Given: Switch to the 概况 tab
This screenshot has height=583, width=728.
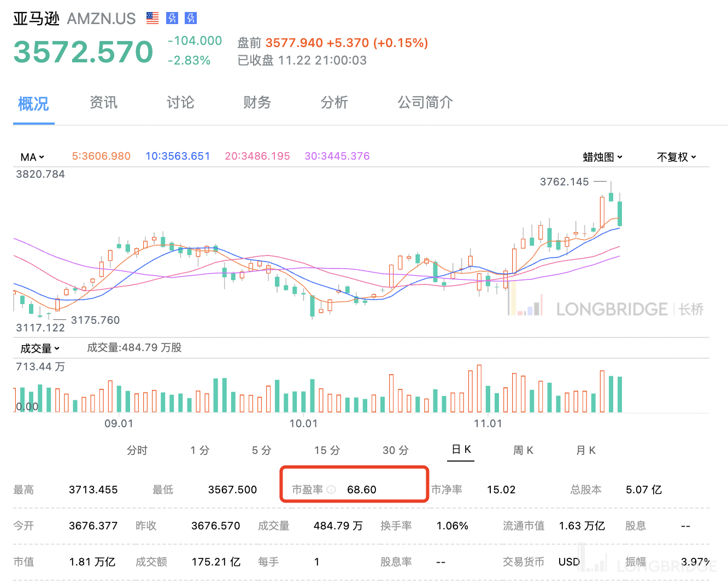Looking at the screenshot, I should pyautogui.click(x=33, y=103).
